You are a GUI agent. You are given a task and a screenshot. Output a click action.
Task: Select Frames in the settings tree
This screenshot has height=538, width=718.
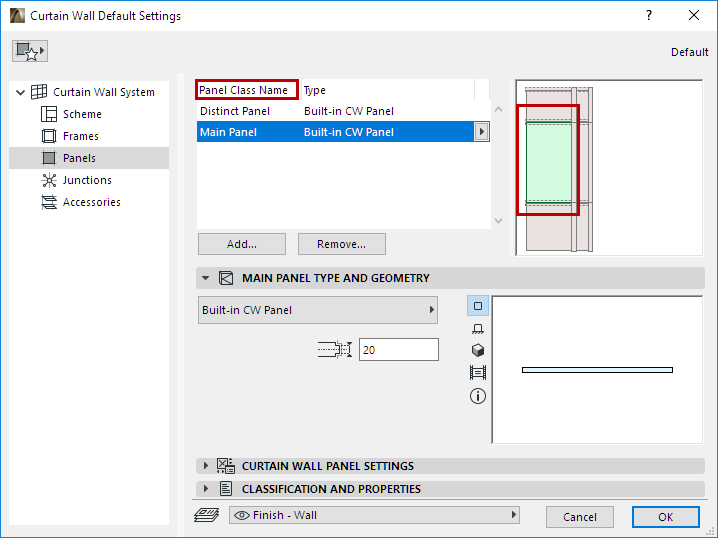pos(81,136)
